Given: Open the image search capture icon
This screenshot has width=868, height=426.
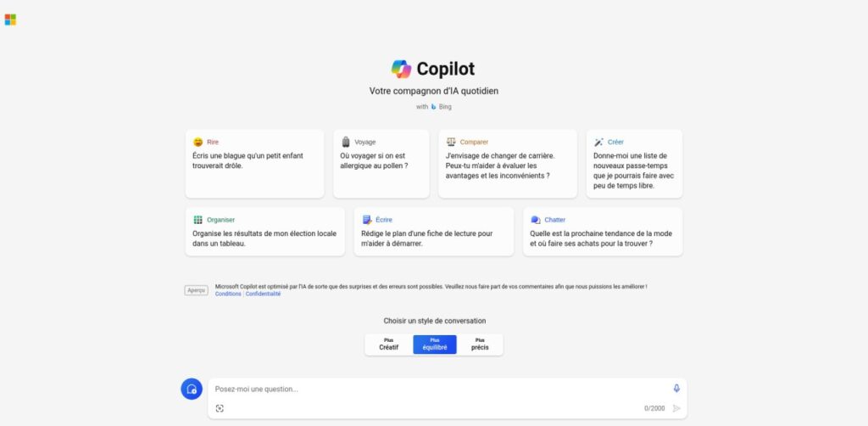Looking at the screenshot, I should tap(220, 408).
